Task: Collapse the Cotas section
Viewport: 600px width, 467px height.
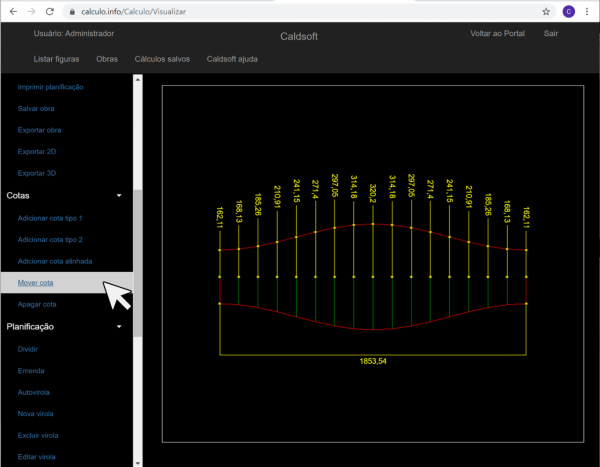Action: (x=119, y=196)
